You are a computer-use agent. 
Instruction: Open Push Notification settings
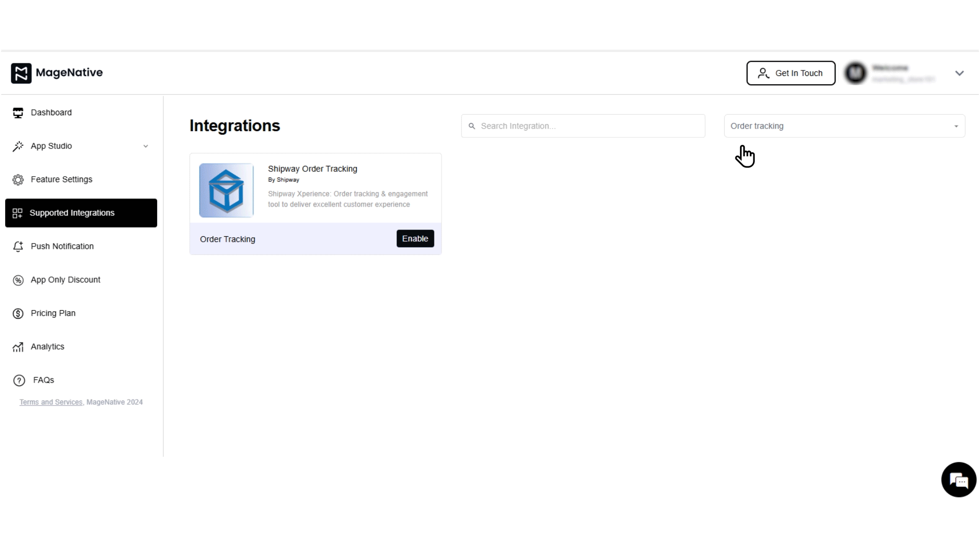[x=61, y=246]
